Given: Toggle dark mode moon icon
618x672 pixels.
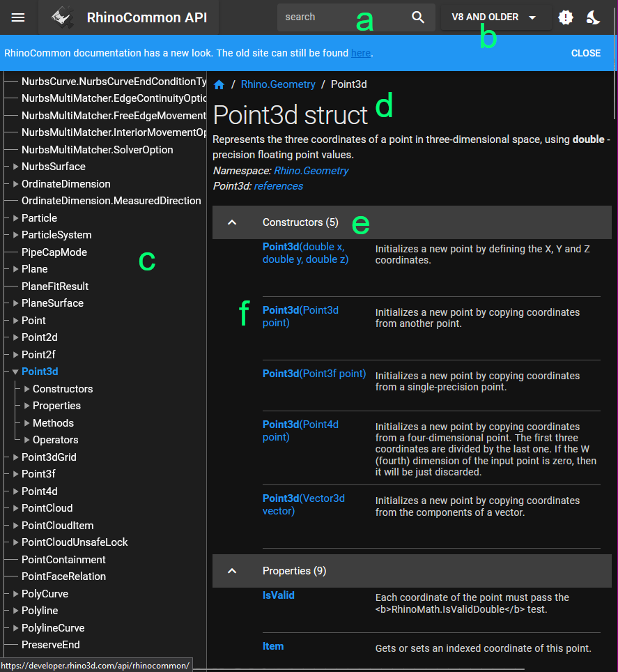Looking at the screenshot, I should click(x=593, y=17).
